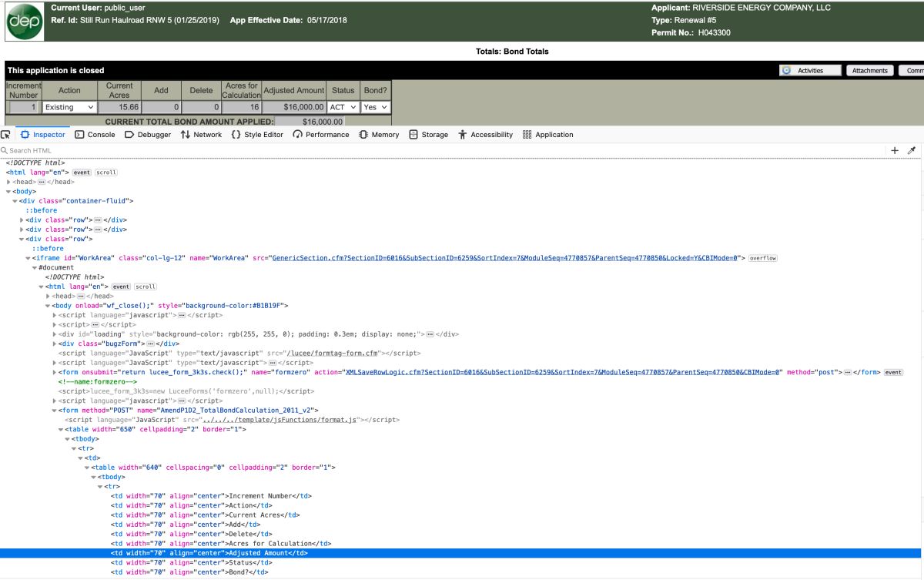Screen dimensions: 924x580
Task: Click the Increment Number field showing 1
Action: point(22,107)
